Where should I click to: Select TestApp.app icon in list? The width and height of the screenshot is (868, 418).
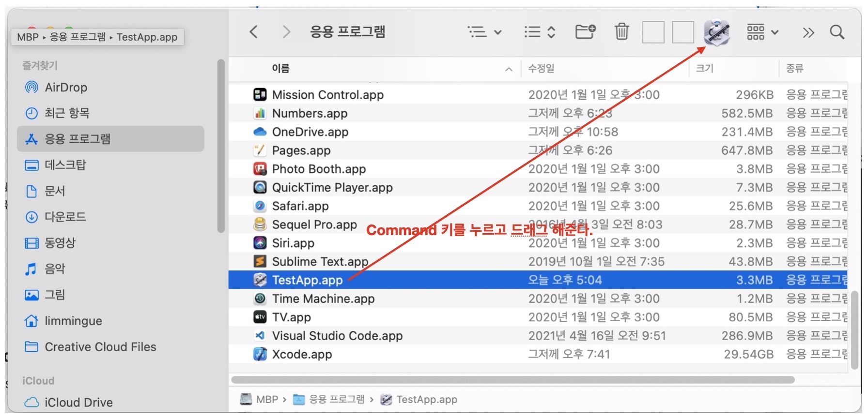[x=260, y=280]
